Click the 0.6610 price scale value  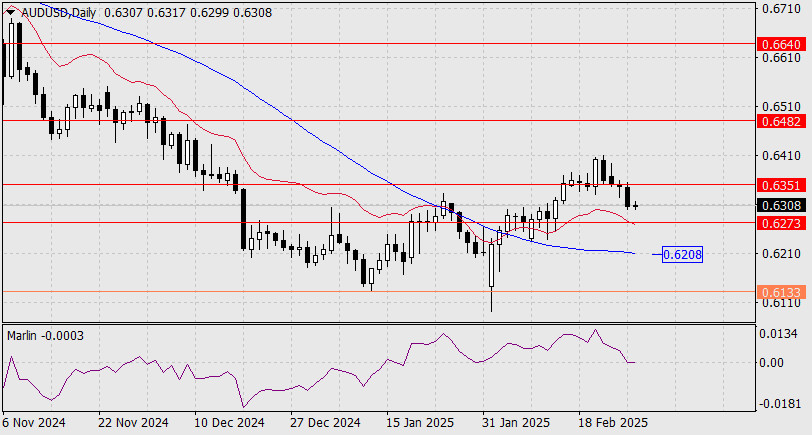pos(781,57)
